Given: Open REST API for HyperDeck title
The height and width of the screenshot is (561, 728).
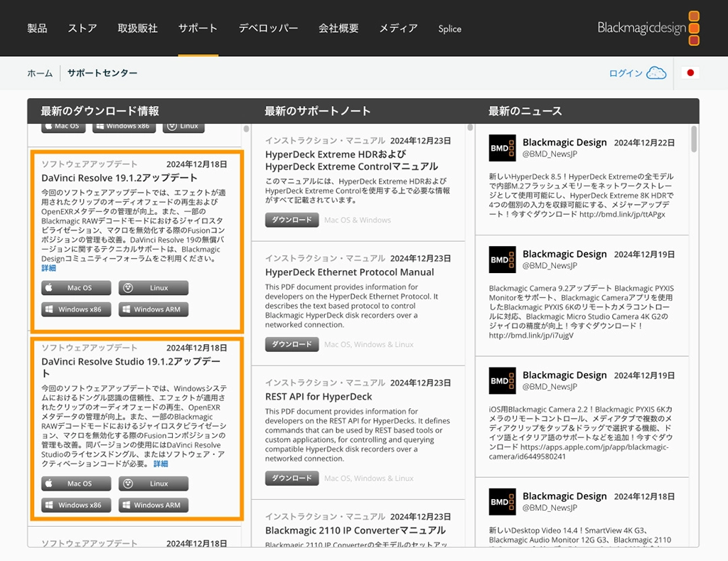Looking at the screenshot, I should point(318,397).
